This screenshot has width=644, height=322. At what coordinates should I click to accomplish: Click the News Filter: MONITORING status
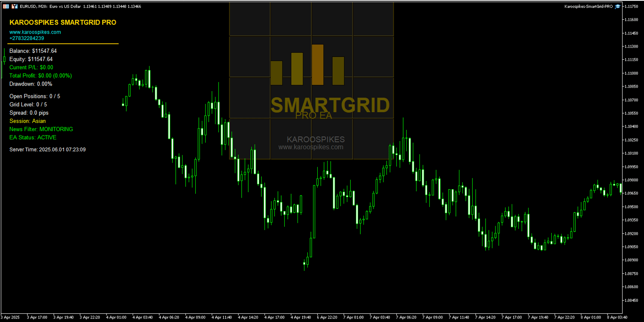pos(41,129)
